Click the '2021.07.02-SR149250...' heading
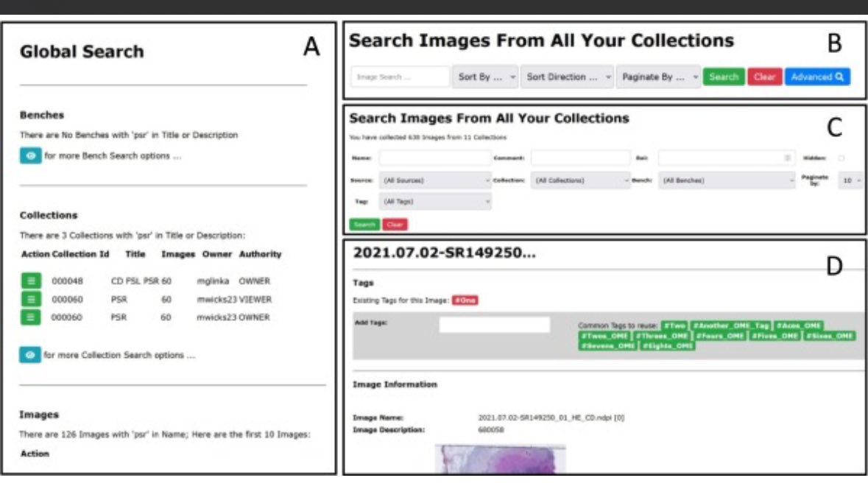 [445, 253]
